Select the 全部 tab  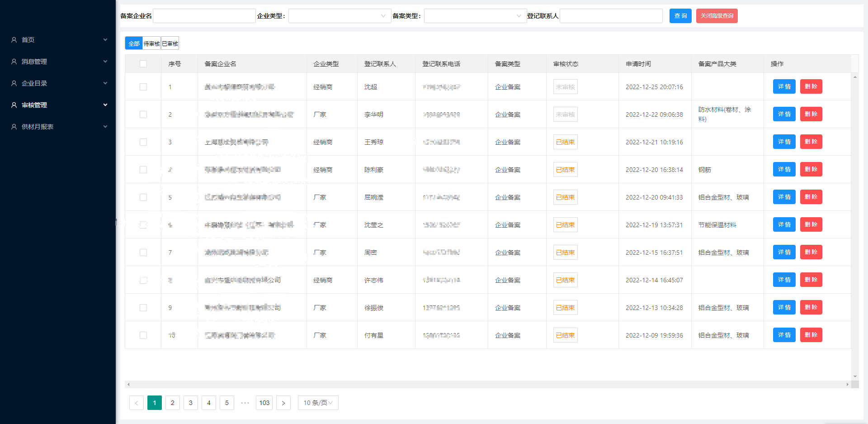(134, 43)
